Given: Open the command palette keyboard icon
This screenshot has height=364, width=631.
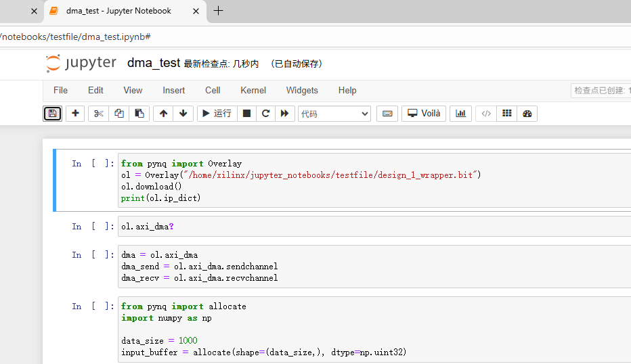Looking at the screenshot, I should pos(387,114).
